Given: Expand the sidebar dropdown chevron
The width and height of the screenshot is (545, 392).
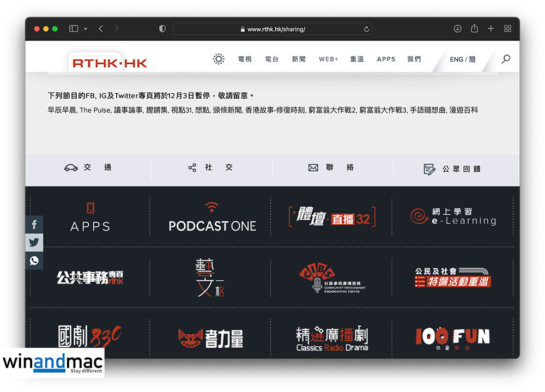Looking at the screenshot, I should click(x=86, y=29).
